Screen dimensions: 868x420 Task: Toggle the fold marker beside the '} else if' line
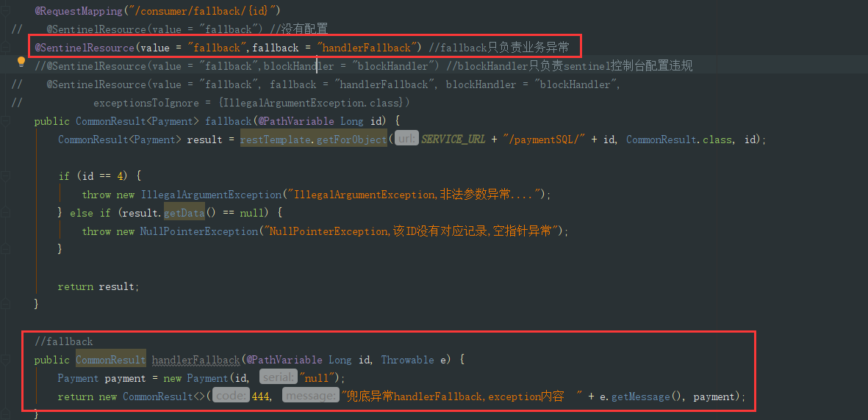click(x=5, y=212)
